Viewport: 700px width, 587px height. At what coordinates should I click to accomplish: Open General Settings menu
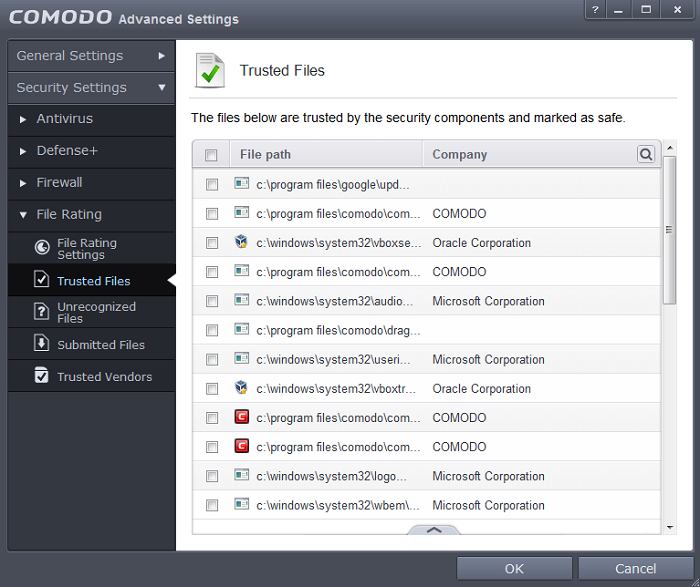coord(91,56)
